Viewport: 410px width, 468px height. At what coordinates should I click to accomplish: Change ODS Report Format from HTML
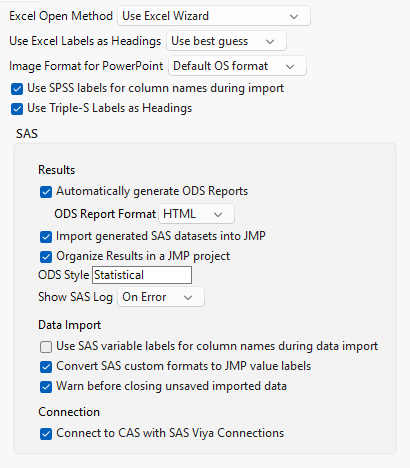pyautogui.click(x=197, y=214)
